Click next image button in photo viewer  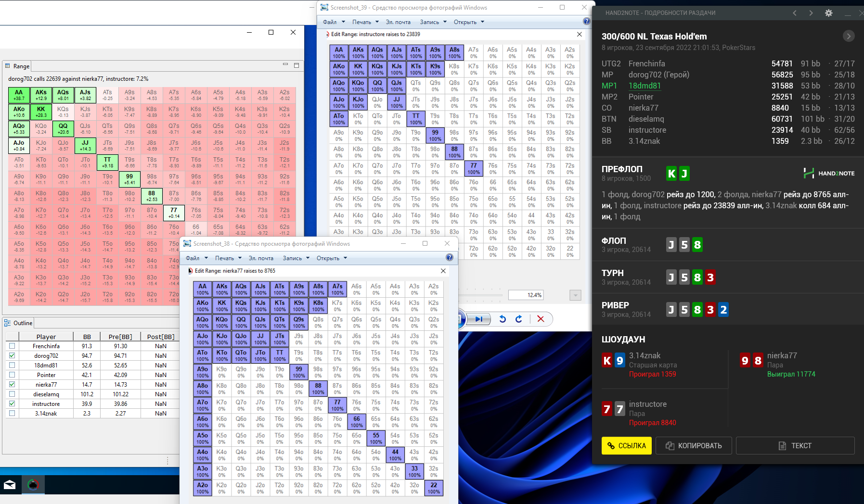(479, 319)
